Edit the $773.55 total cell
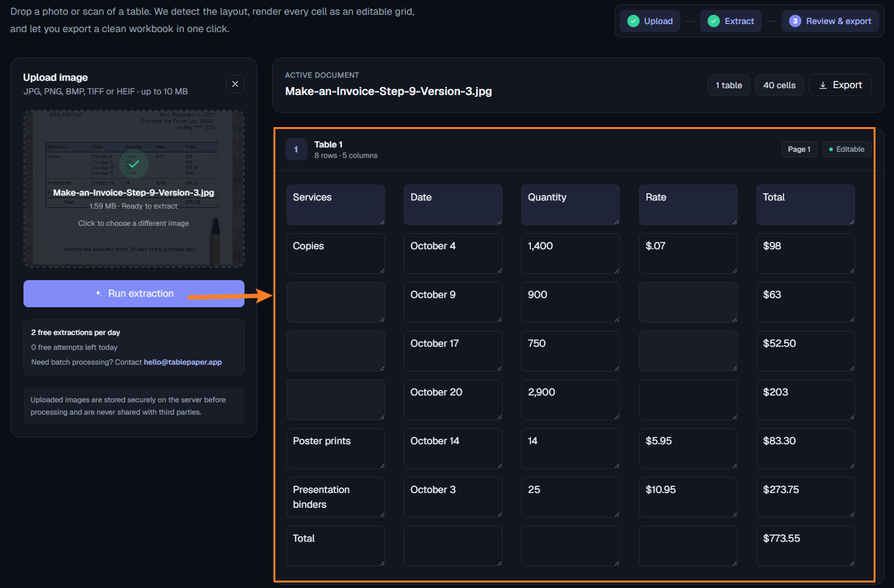The image size is (894, 588). 806,546
